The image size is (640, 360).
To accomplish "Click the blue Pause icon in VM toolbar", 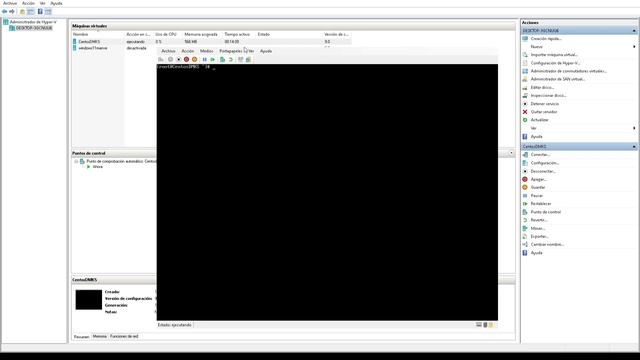I will point(204,60).
